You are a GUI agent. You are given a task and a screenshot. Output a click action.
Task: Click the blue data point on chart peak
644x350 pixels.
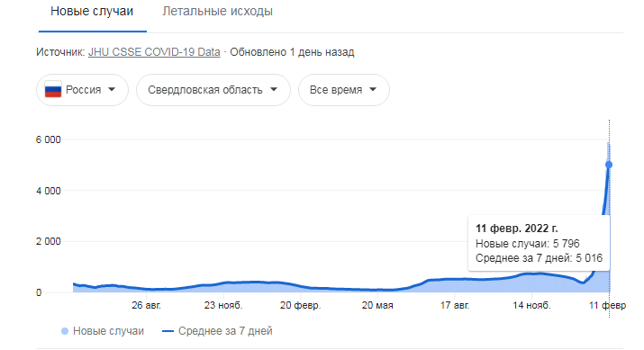pos(609,165)
